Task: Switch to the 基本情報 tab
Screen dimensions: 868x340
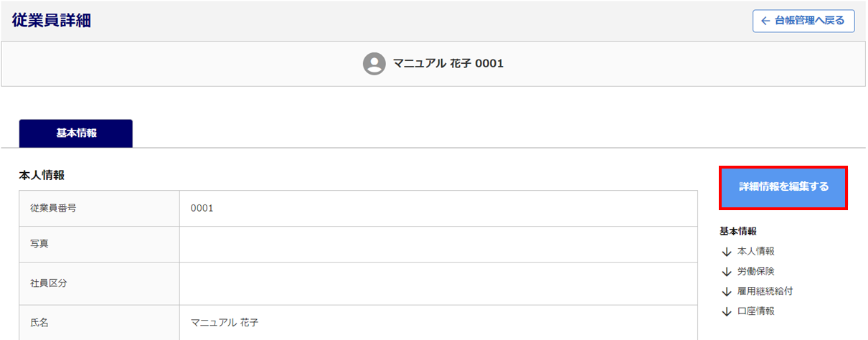Action: [76, 133]
